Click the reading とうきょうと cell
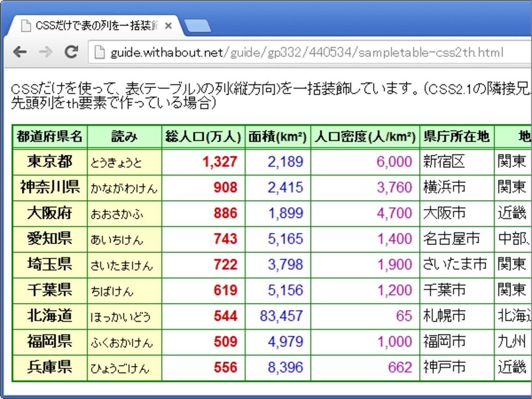 click(x=125, y=162)
